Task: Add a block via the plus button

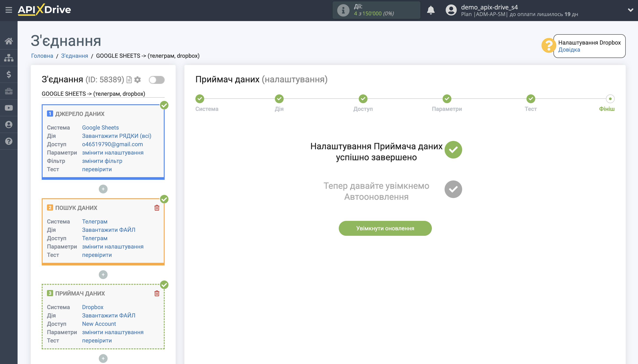Action: pos(103,189)
